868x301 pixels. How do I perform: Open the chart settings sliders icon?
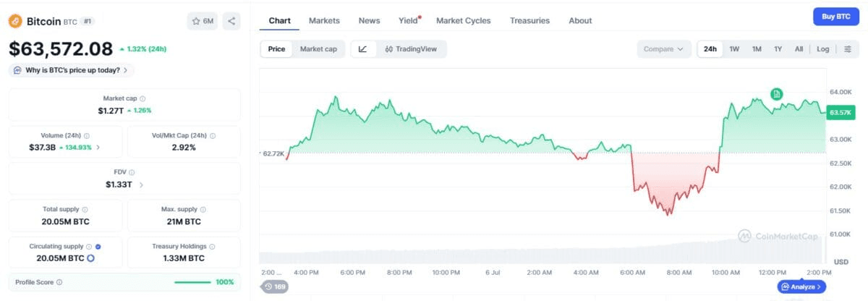pos(847,49)
